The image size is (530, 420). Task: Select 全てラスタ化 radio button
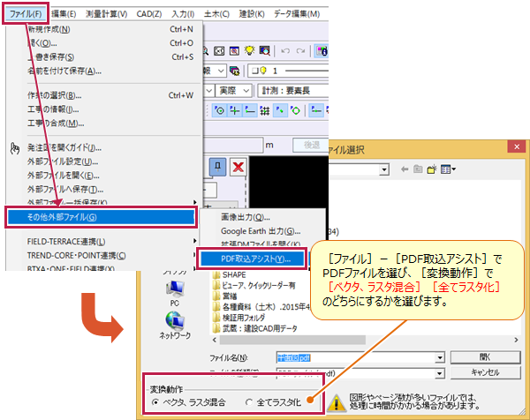(249, 402)
